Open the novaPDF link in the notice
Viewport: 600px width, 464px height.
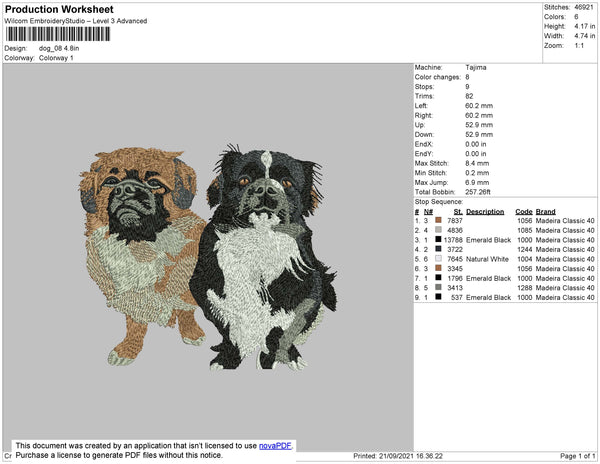tap(275, 446)
